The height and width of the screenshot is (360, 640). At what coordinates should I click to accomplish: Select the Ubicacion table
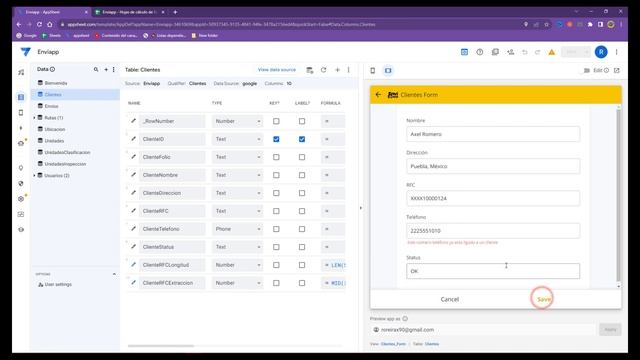point(55,129)
